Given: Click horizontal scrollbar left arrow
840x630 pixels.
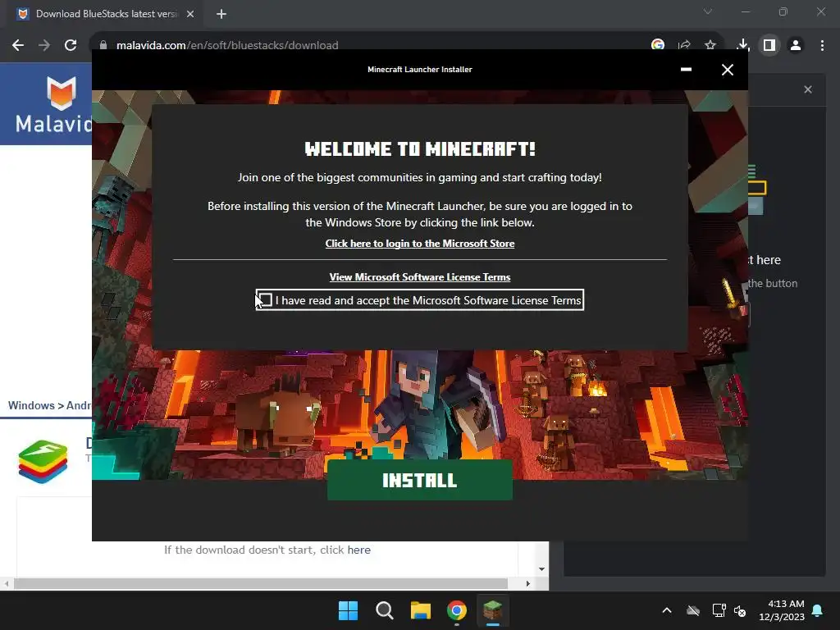Looking at the screenshot, I should click(x=7, y=584).
